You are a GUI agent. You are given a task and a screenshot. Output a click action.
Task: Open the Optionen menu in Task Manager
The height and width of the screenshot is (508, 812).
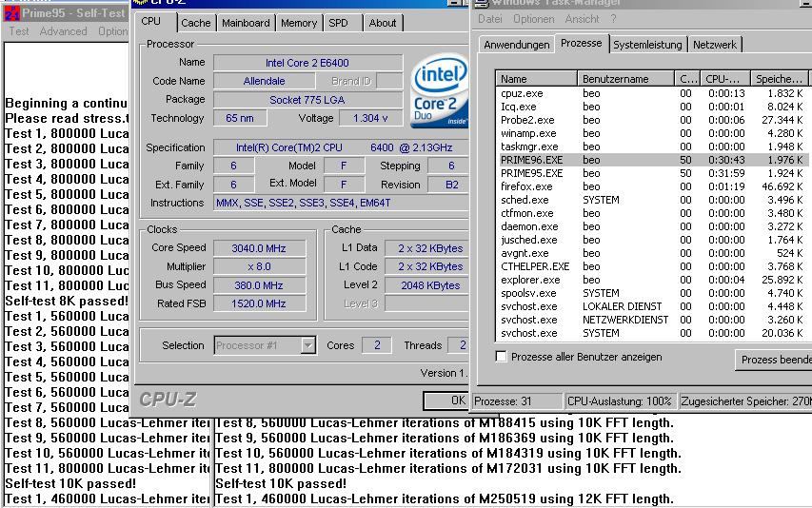click(533, 19)
